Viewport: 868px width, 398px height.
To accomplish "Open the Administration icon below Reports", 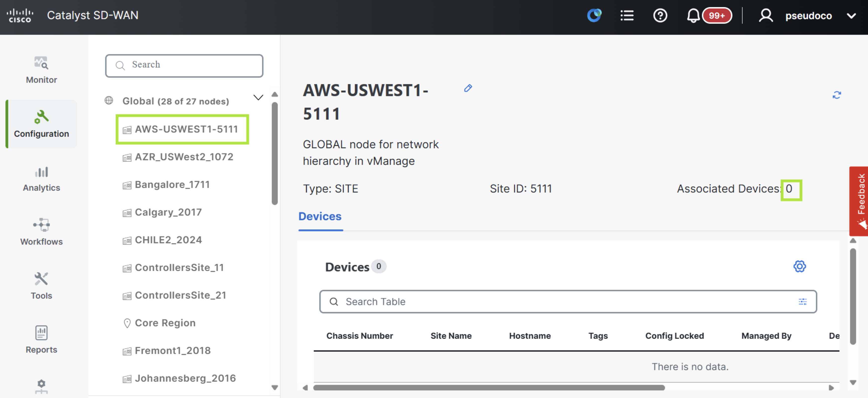I will [41, 387].
